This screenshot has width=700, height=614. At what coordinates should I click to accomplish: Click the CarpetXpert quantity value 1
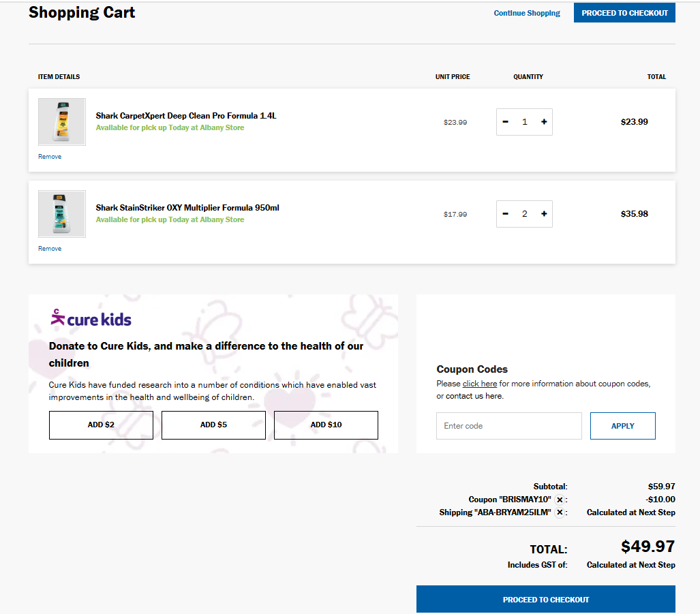[x=525, y=122]
